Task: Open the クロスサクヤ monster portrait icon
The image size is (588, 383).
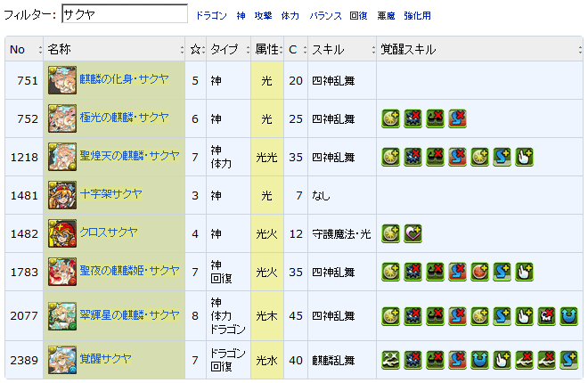Action: (x=62, y=233)
